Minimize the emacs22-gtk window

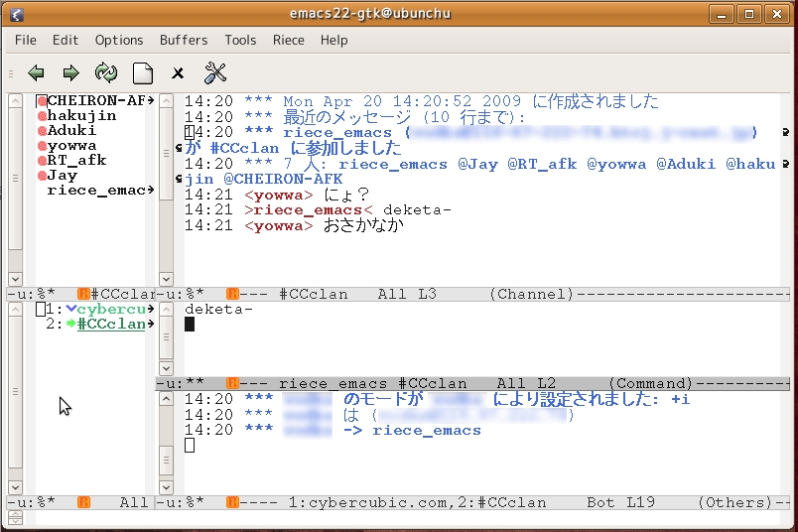pyautogui.click(x=722, y=14)
